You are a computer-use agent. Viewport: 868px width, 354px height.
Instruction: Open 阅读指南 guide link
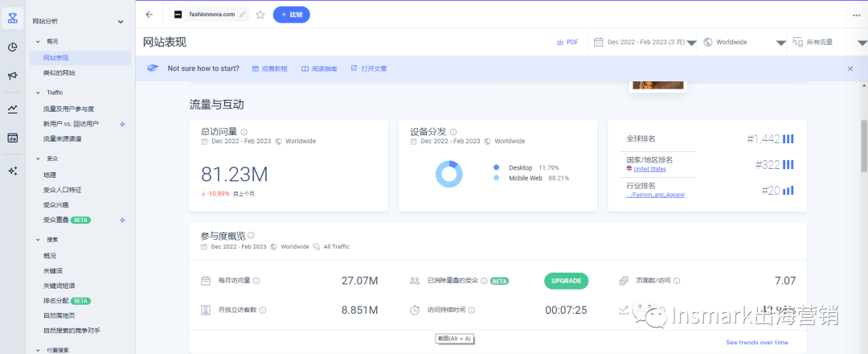(x=319, y=68)
